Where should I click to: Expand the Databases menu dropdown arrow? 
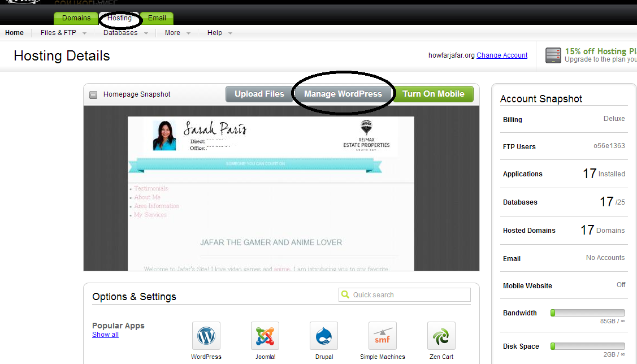point(146,33)
